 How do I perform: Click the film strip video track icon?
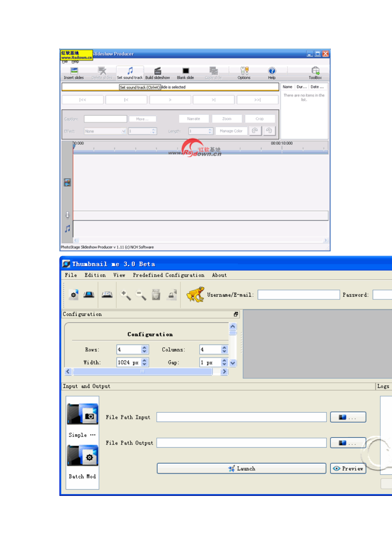coord(67,182)
